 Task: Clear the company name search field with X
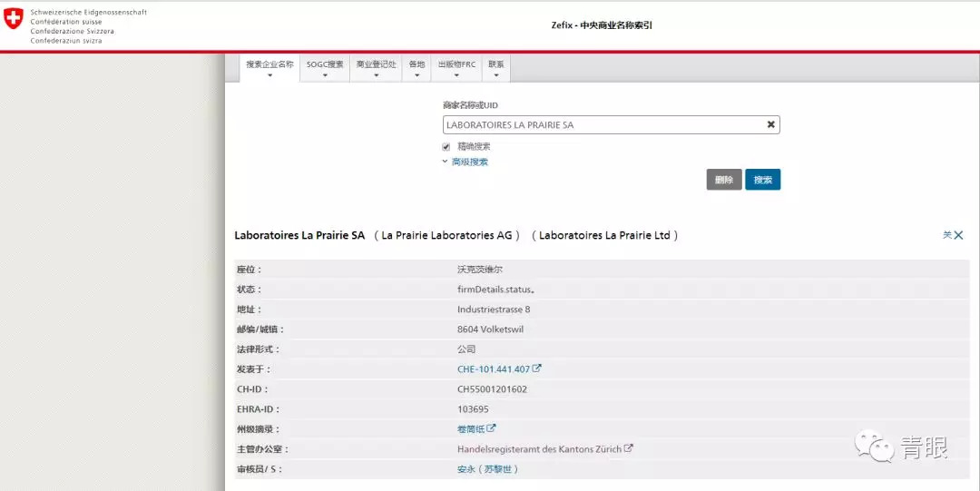[x=770, y=124]
